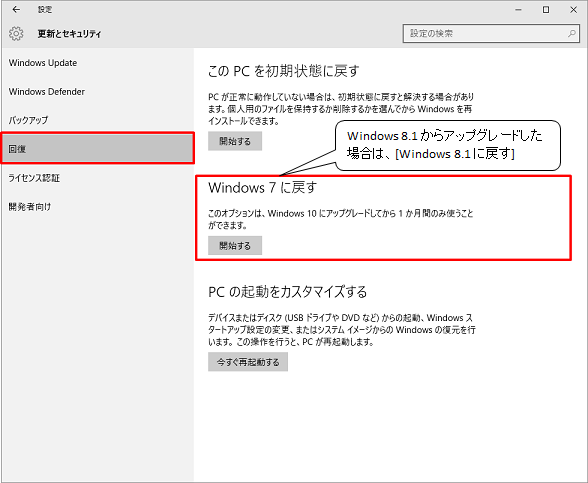The width and height of the screenshot is (588, 483).
Task: Start resetting this PC with 開始する
Action: pyautogui.click(x=235, y=141)
